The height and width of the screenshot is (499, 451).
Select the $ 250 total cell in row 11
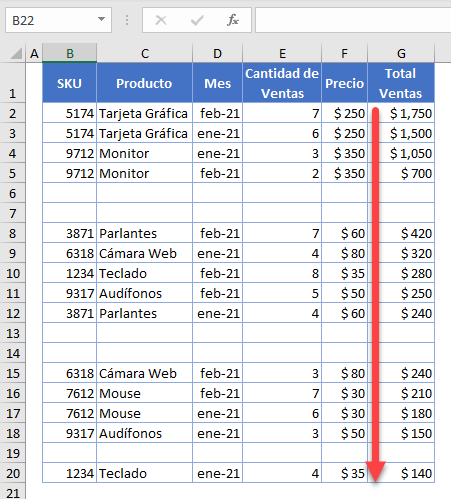pos(401,293)
